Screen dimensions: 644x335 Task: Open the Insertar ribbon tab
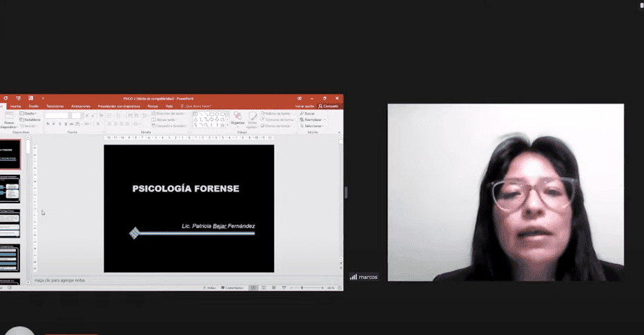[x=16, y=106]
